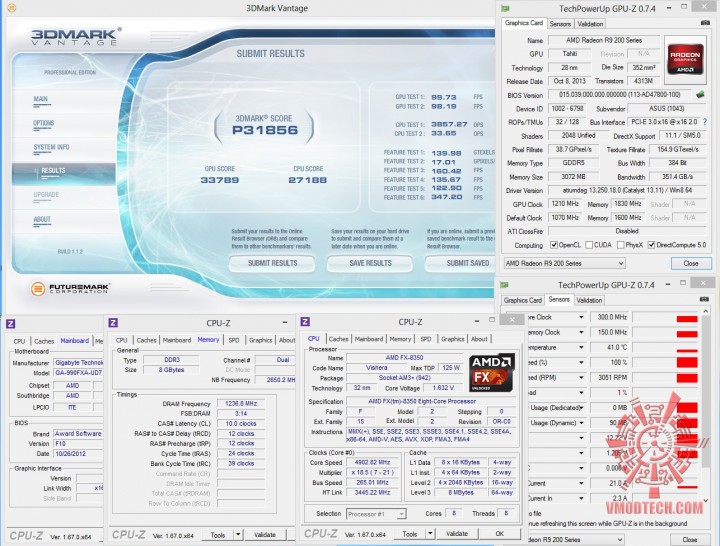Click the Futuremark Corporation logo
Viewport: 720px width, 546px height.
click(x=70, y=288)
